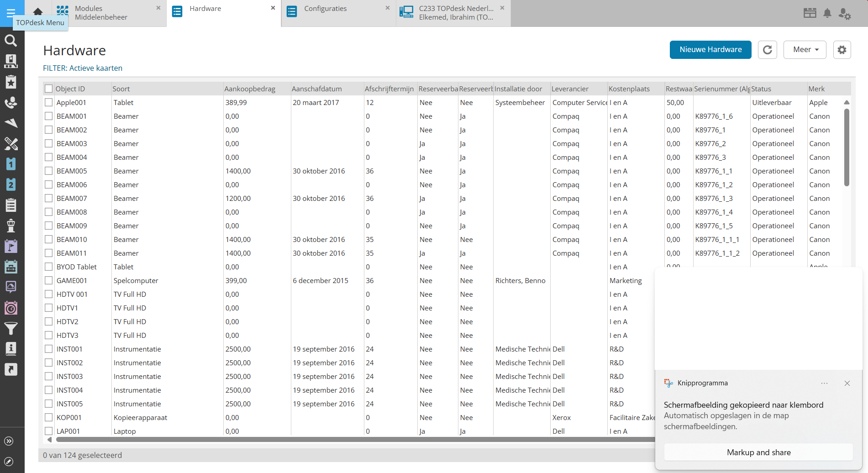868x473 pixels.
Task: Open the calendar planner icon in top bar
Action: coord(810,13)
